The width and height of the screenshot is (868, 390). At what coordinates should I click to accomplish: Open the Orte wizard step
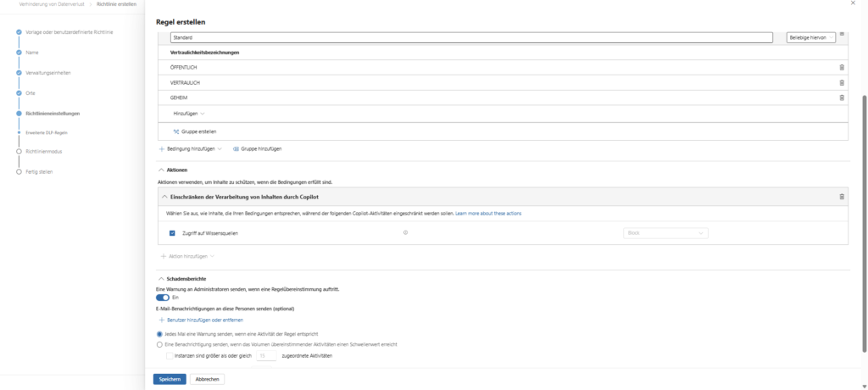pos(31,92)
